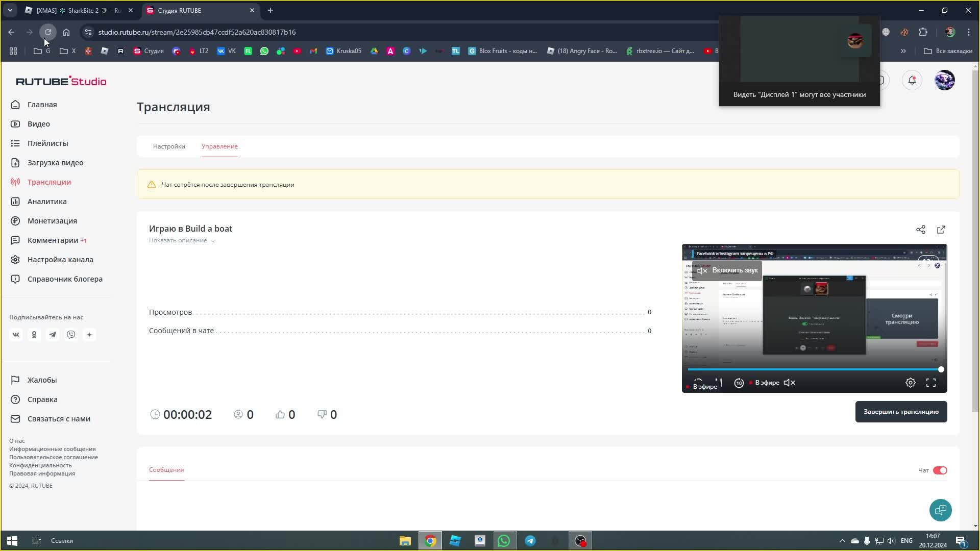Screen dimensions: 980x551
Task: Expand the system tray hidden icons arrow
Action: (x=842, y=541)
